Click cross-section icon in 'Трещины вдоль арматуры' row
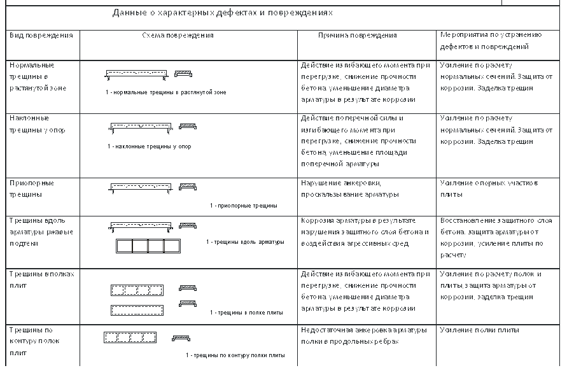 188,226
